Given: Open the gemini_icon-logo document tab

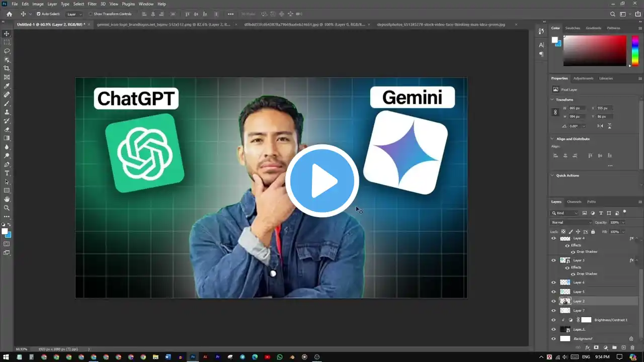Looking at the screenshot, I should (164, 24).
